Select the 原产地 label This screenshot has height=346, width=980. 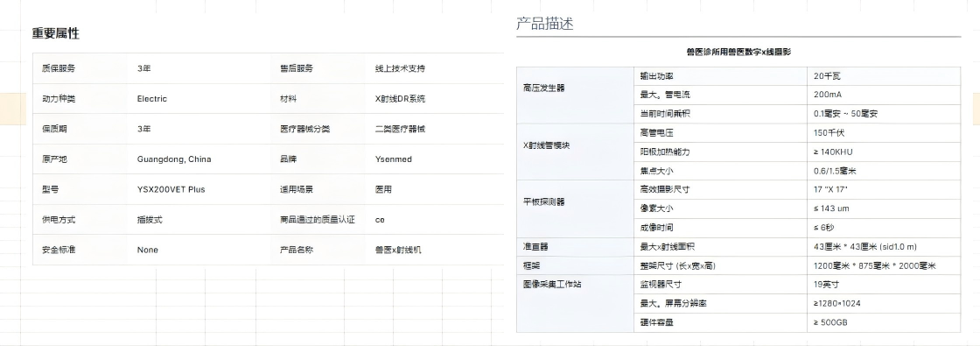click(54, 159)
